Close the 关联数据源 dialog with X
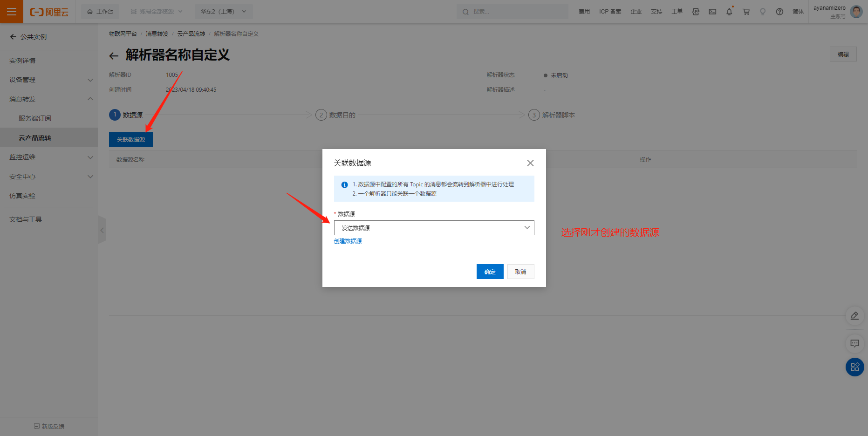 point(530,163)
